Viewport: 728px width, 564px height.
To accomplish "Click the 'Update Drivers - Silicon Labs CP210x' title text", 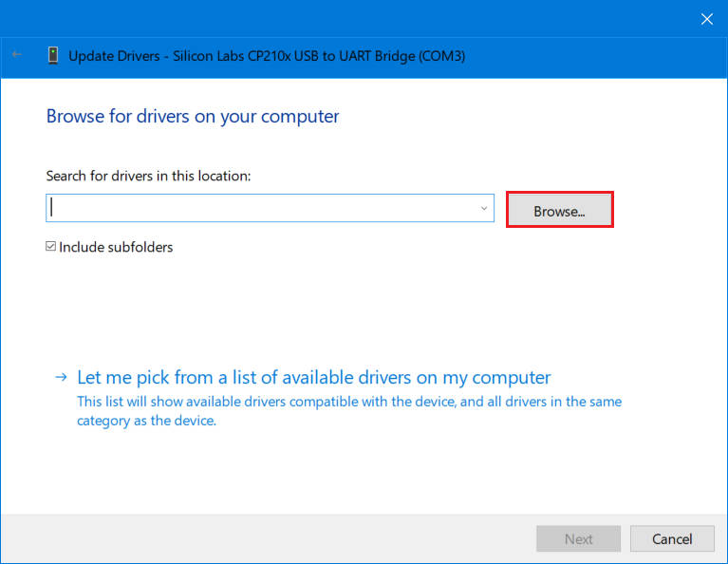I will (267, 56).
